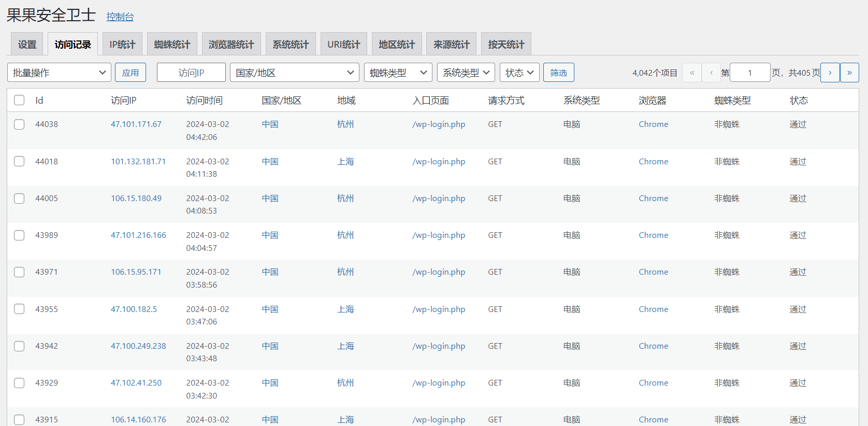Open the 状态 status dropdown

pos(519,73)
